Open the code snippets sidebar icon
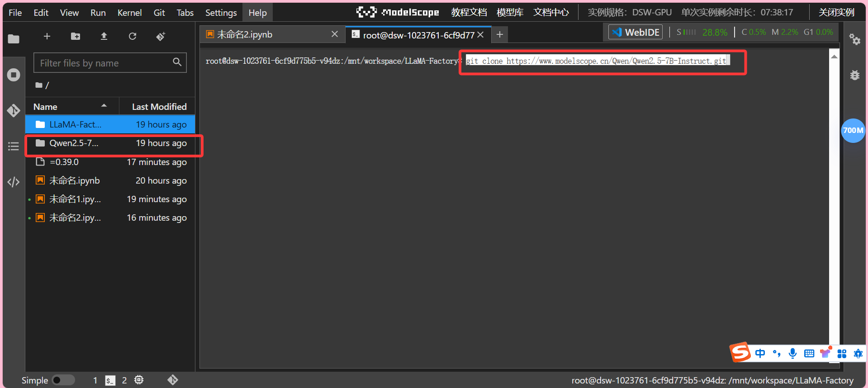868x388 pixels. click(x=14, y=182)
